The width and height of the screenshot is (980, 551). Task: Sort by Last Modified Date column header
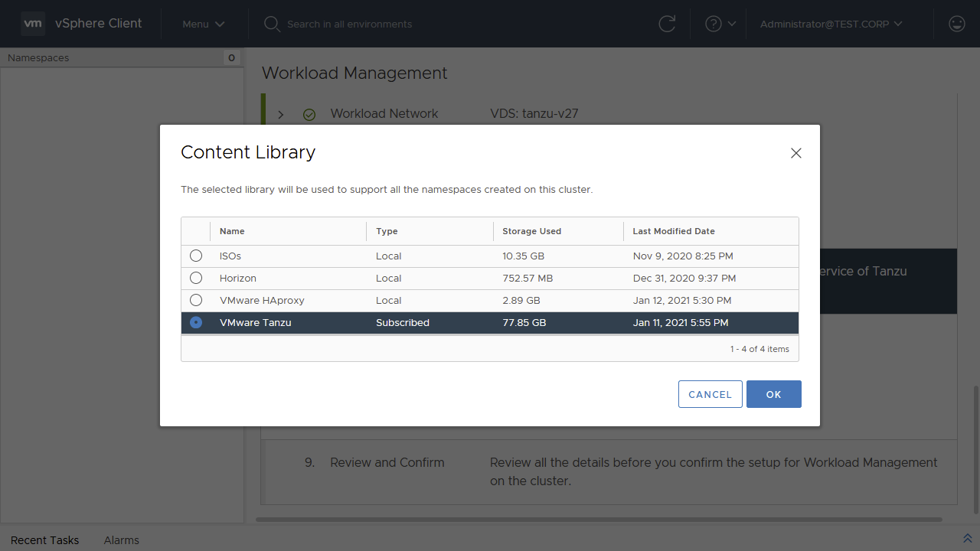point(674,231)
